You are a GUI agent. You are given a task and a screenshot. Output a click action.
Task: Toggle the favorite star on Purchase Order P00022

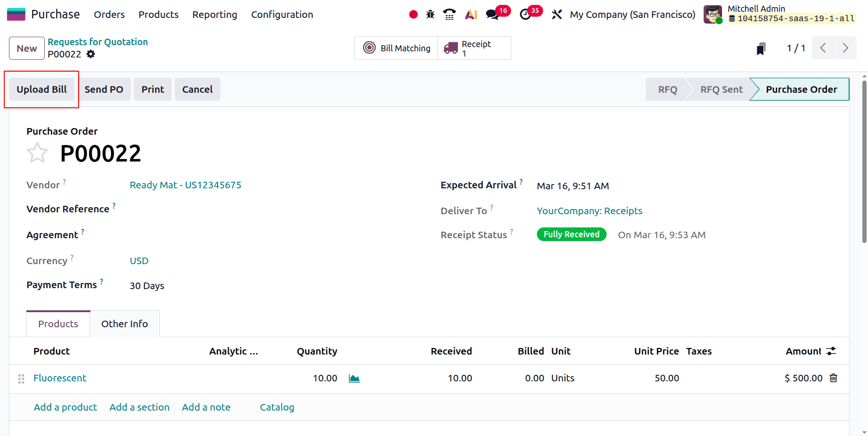(37, 152)
